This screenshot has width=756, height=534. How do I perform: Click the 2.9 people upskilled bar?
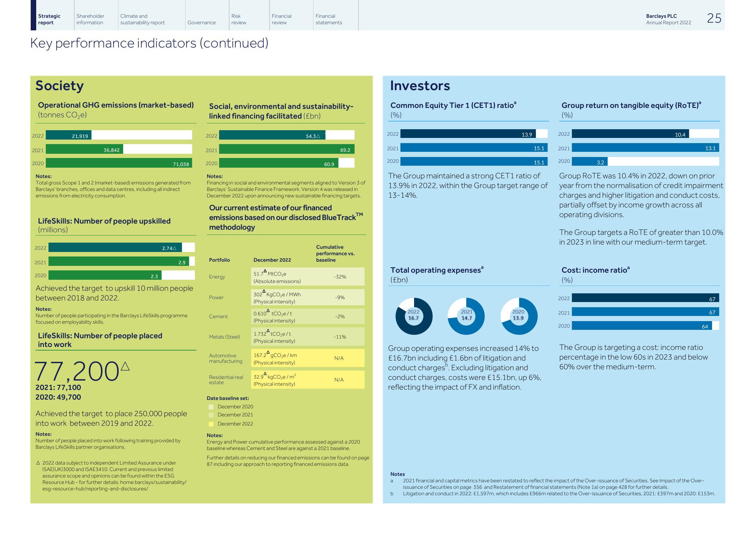[x=119, y=261]
